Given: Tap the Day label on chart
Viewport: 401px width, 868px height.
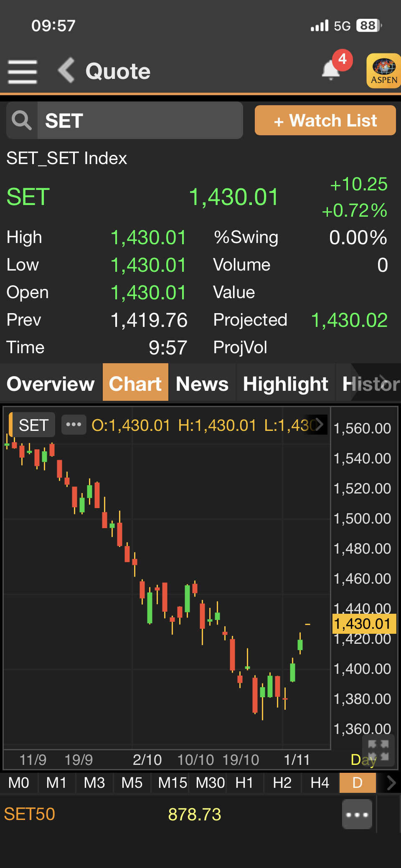Looking at the screenshot, I should (x=363, y=760).
